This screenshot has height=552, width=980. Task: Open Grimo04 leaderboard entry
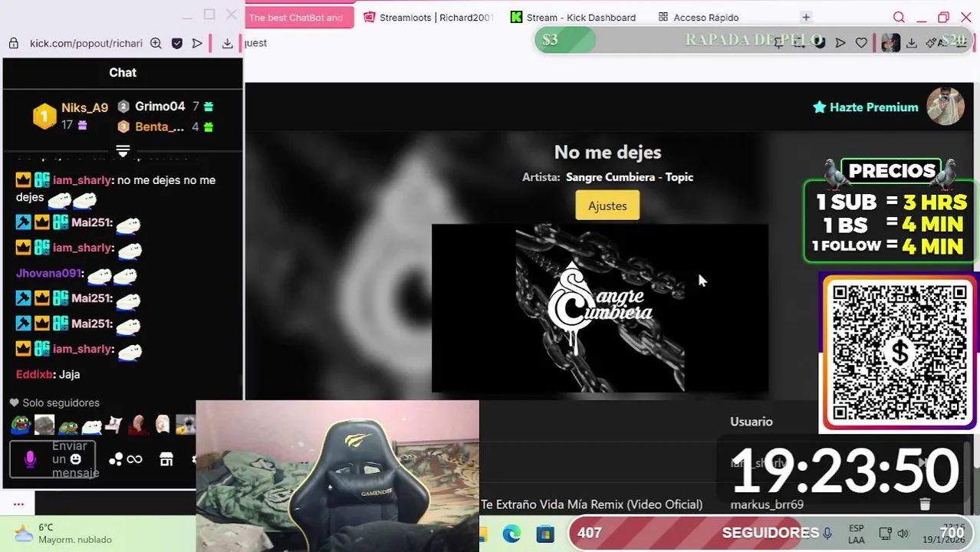[166, 107]
